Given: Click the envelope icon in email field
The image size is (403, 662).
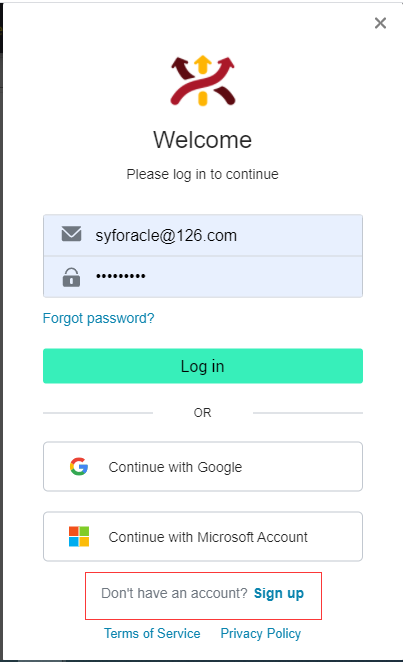Looking at the screenshot, I should point(71,233).
